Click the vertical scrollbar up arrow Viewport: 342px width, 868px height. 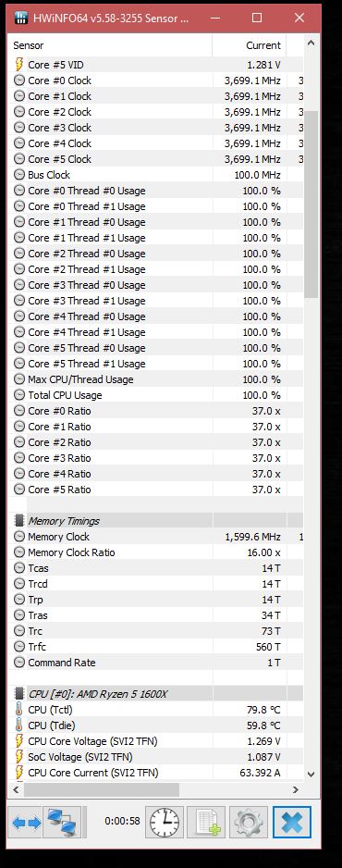pos(311,43)
